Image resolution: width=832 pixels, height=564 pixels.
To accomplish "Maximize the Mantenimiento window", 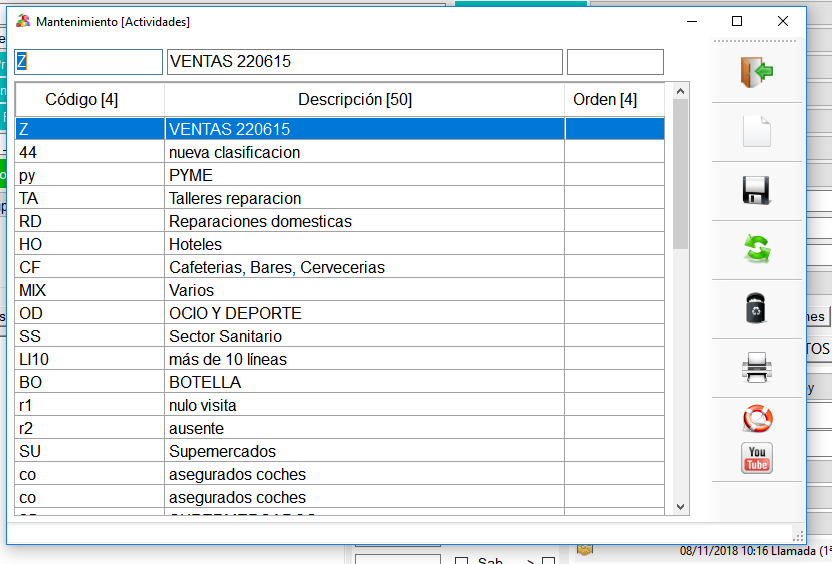I will pyautogui.click(x=737, y=21).
